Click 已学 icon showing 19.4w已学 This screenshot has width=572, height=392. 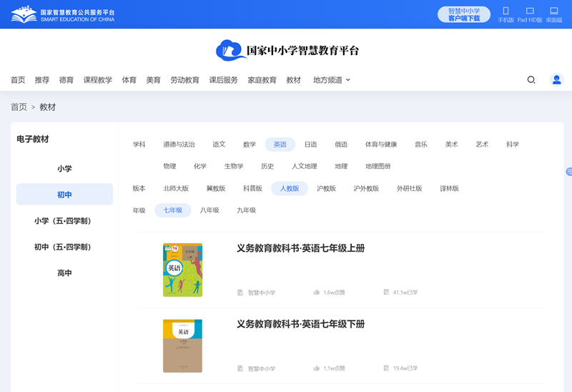(x=386, y=368)
